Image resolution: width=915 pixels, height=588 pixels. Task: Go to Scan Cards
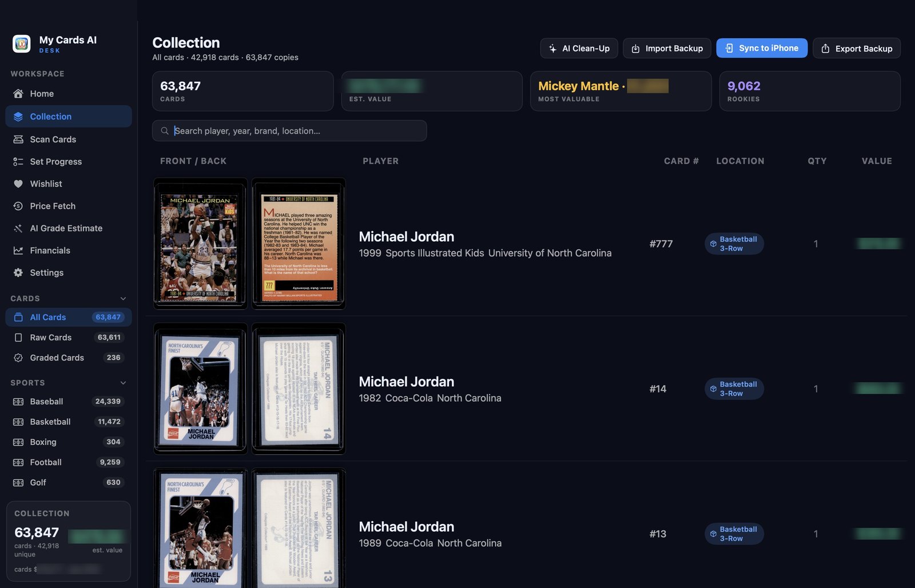tap(69, 139)
